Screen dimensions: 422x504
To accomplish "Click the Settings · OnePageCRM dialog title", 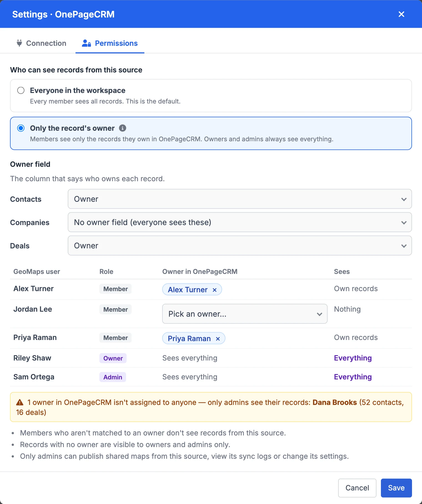I will point(63,14).
